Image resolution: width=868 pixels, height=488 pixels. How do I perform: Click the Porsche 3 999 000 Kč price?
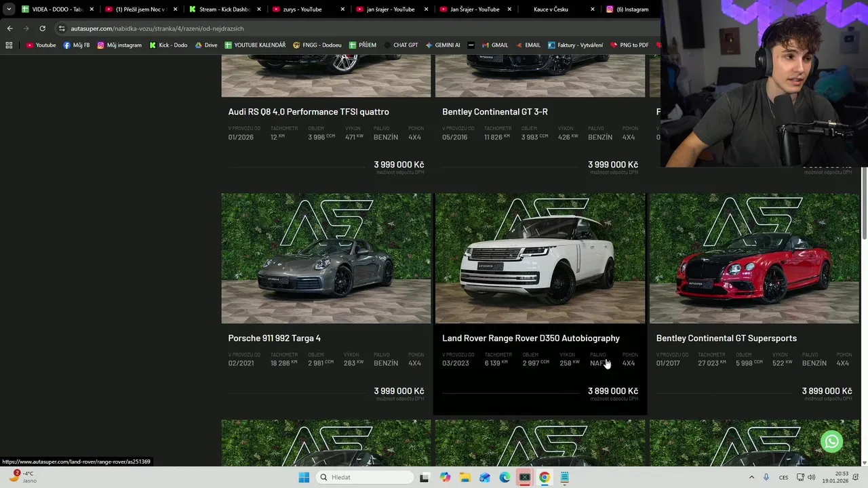pos(399,391)
